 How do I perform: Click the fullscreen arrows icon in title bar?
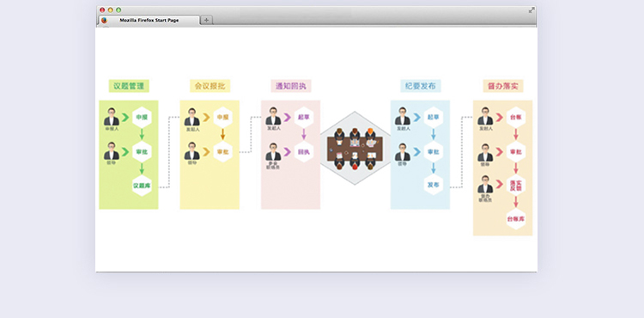pyautogui.click(x=532, y=9)
